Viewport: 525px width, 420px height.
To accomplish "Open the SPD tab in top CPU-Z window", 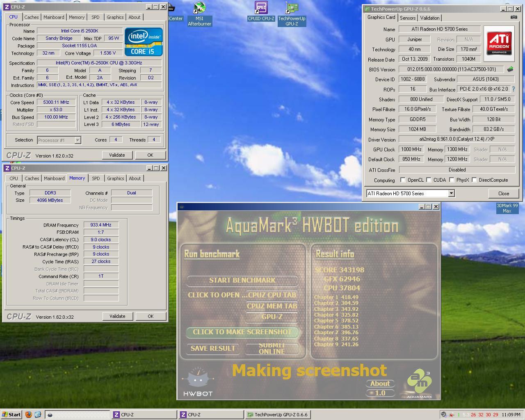I will coord(96,17).
